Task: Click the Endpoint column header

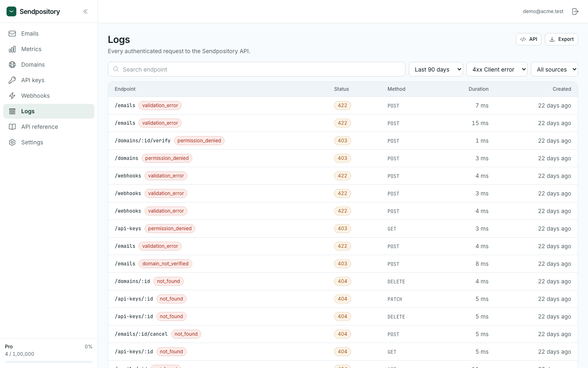Action: coord(125,89)
